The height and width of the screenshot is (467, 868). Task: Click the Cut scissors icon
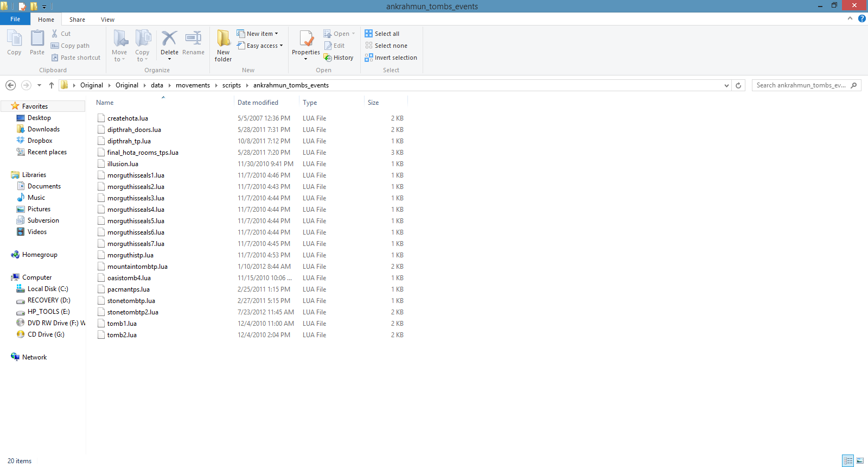[55, 34]
